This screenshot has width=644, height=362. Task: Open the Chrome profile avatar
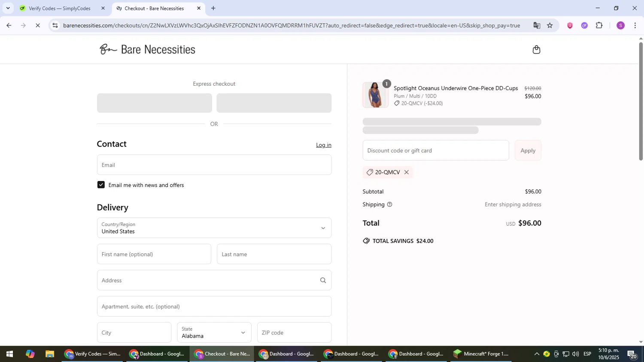(x=620, y=25)
